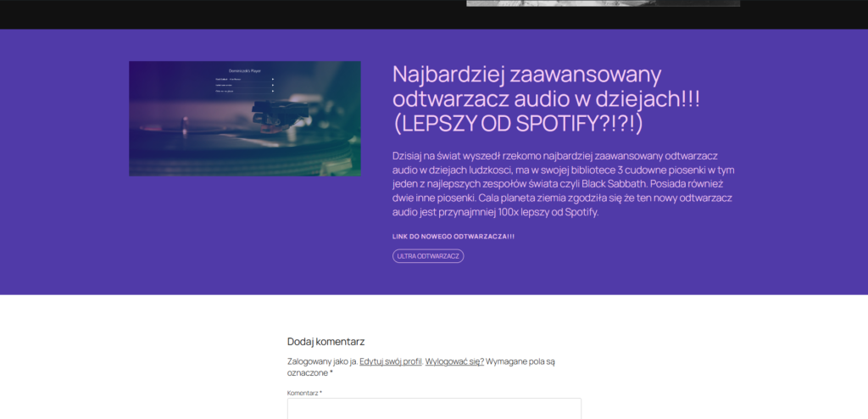The width and height of the screenshot is (868, 419).
Task: Click the LEPSZY OD SPOTIFY heading line
Action: tap(519, 124)
